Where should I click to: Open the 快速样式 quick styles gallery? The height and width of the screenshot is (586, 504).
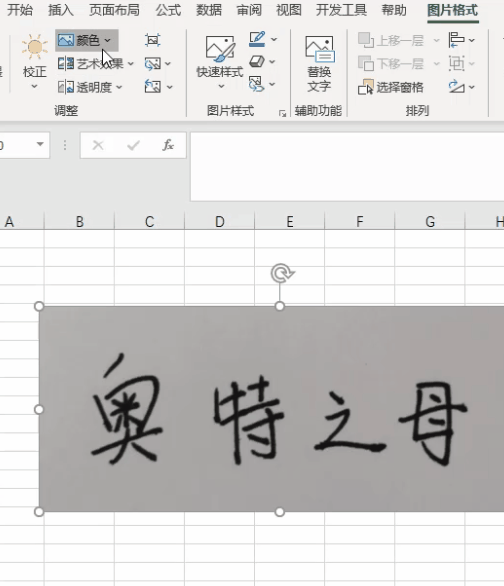click(220, 62)
